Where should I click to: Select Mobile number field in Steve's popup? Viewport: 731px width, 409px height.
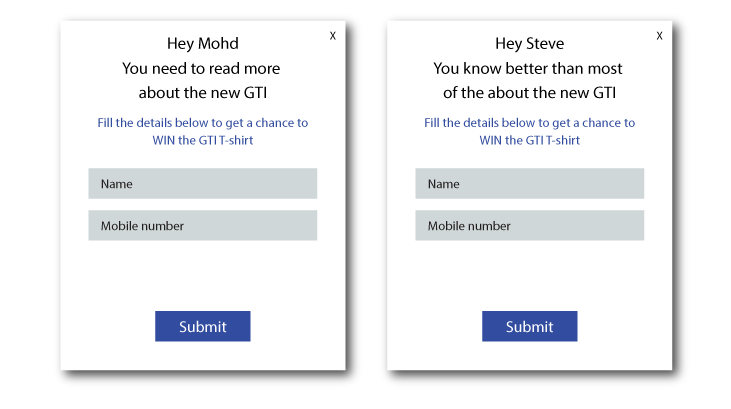(529, 226)
